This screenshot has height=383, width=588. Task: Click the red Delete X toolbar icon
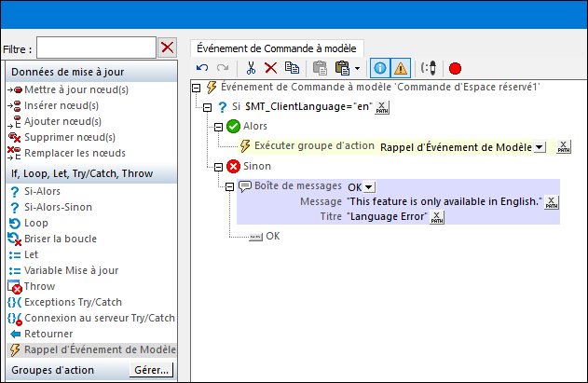tap(270, 68)
